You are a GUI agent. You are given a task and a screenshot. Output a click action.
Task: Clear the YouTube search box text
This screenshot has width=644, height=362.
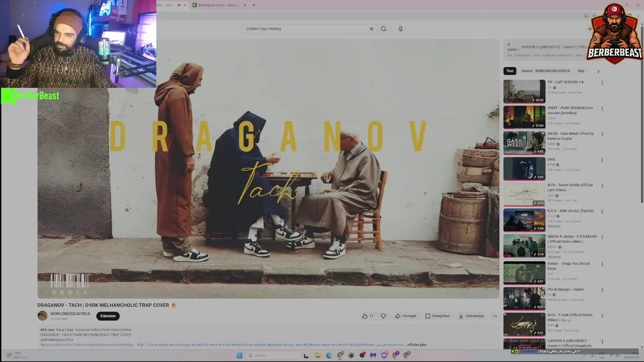coord(371,29)
